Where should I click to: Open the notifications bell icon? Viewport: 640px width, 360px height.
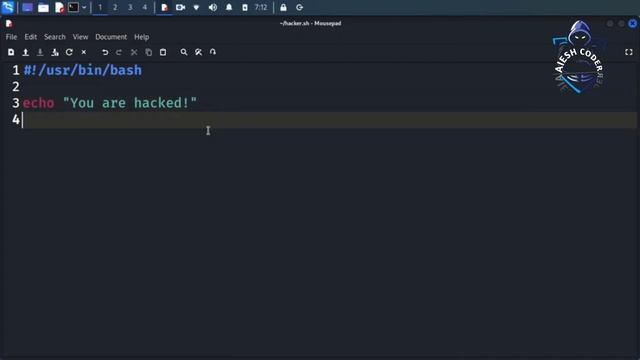229,7
